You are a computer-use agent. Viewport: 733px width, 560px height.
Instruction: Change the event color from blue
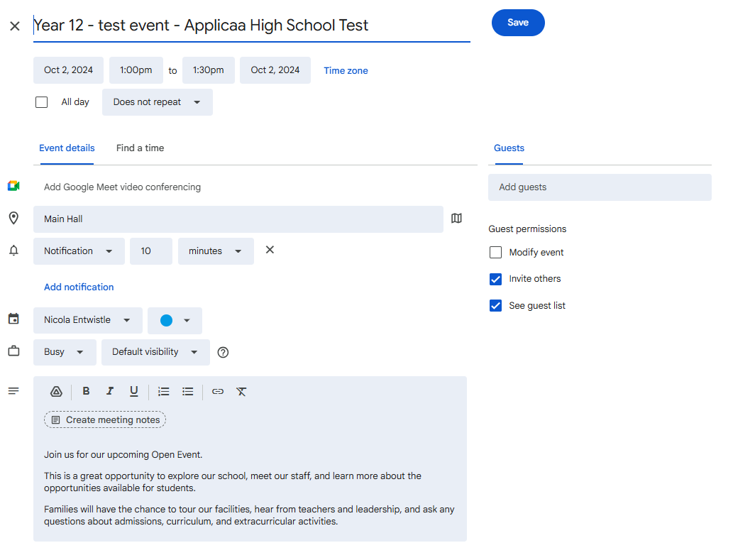pos(175,320)
